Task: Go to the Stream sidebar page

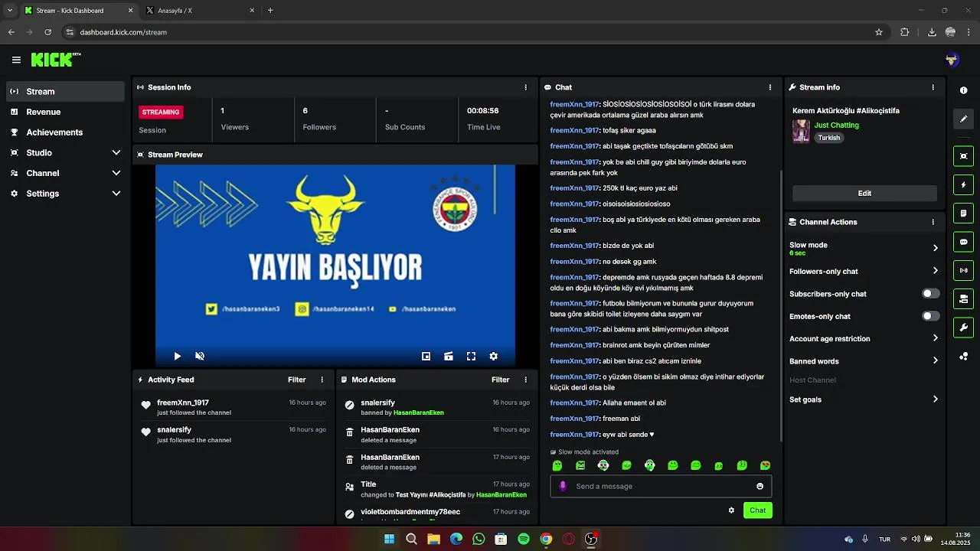Action: point(65,91)
